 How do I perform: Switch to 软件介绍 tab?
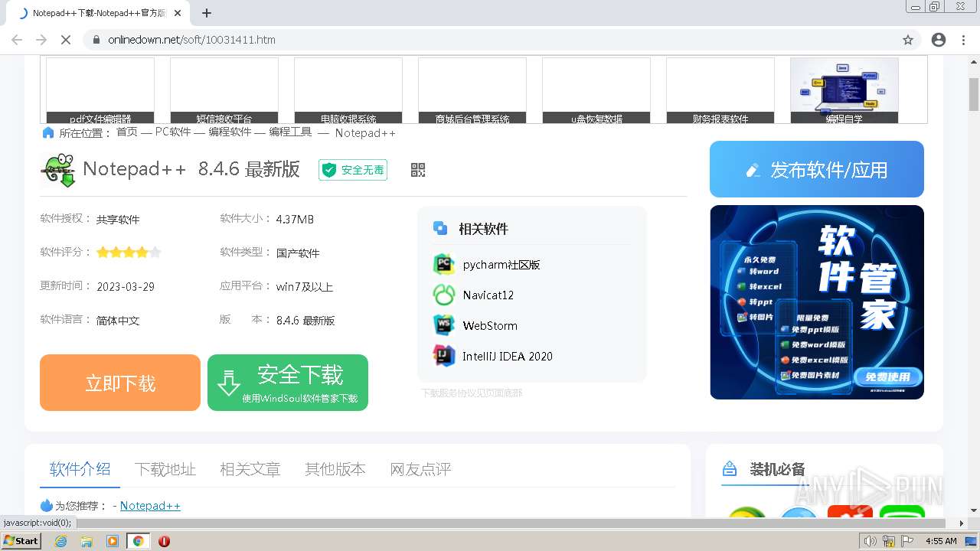(80, 469)
